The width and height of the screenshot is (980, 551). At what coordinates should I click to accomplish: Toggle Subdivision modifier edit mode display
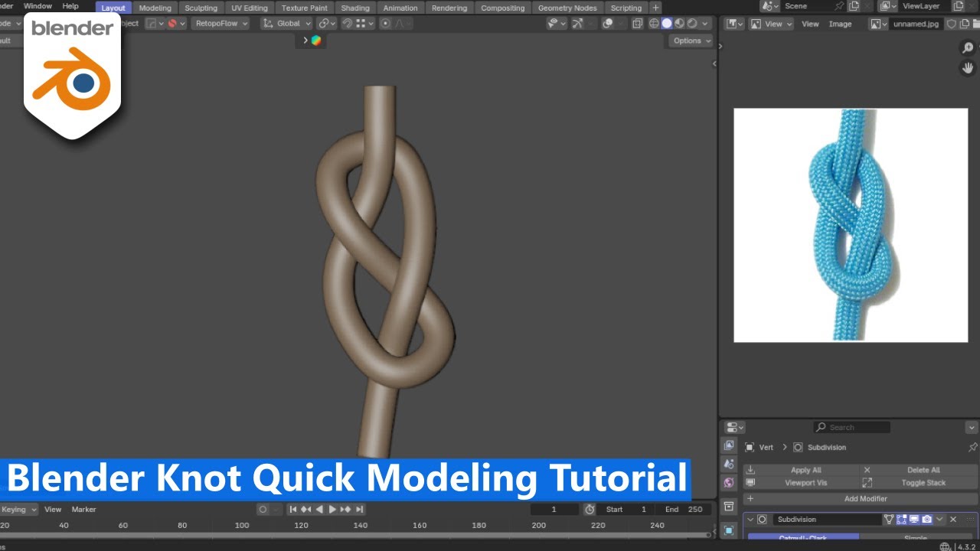[901, 520]
